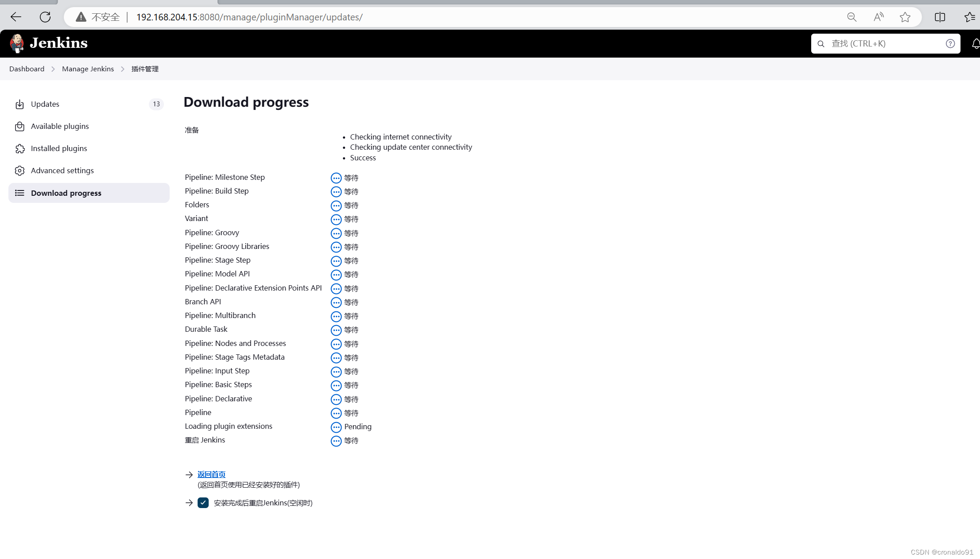Click the 插件管理 breadcrumb link
The width and height of the screenshot is (980, 559).
[x=145, y=69]
